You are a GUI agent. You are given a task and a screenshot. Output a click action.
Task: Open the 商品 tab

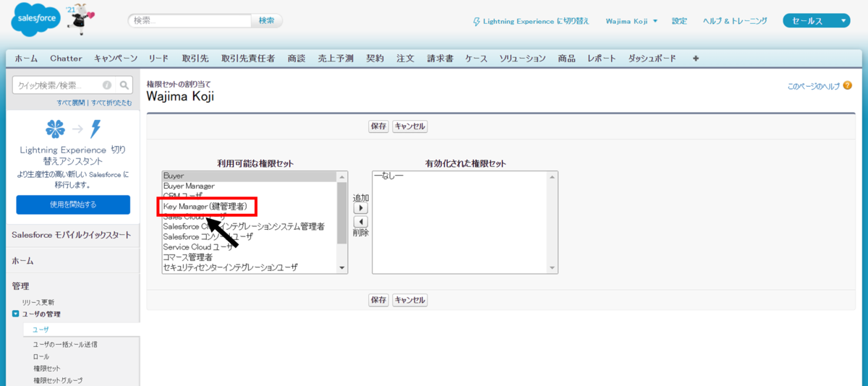[567, 59]
